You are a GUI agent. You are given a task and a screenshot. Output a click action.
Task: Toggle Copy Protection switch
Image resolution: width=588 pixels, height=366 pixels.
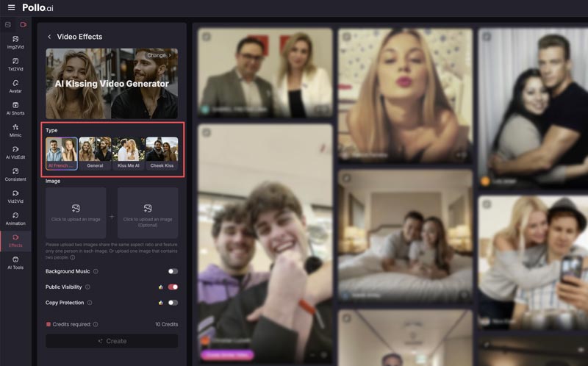pos(173,303)
